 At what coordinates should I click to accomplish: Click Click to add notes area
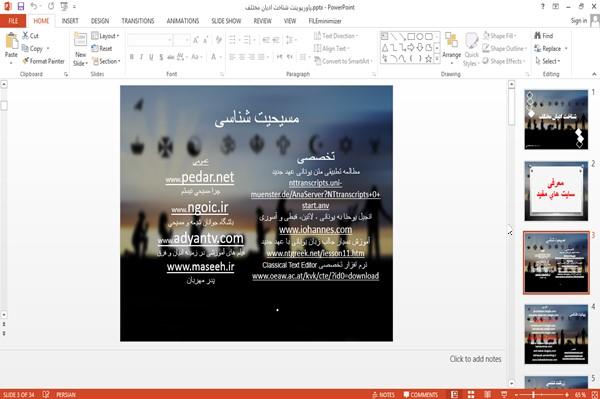[475, 359]
